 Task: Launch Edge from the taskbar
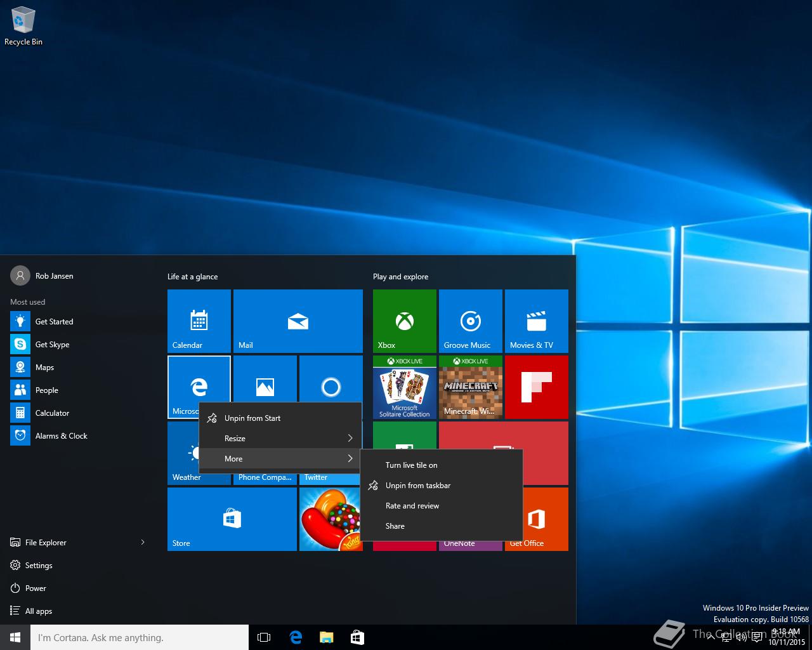coord(296,637)
